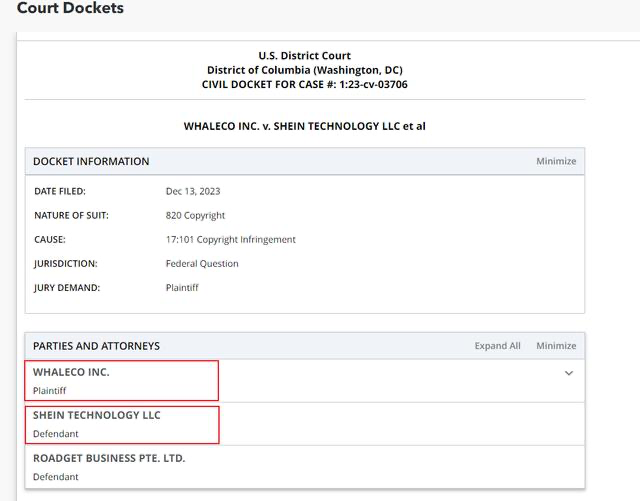Screen dimensions: 640x501
Task: Expand the WHALECO INC. chevron arrow
Action: pos(568,373)
